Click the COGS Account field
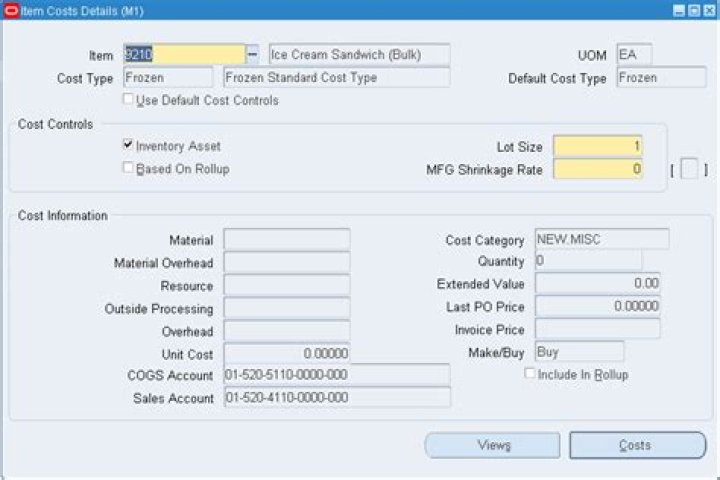This screenshot has width=720, height=480. (x=337, y=375)
